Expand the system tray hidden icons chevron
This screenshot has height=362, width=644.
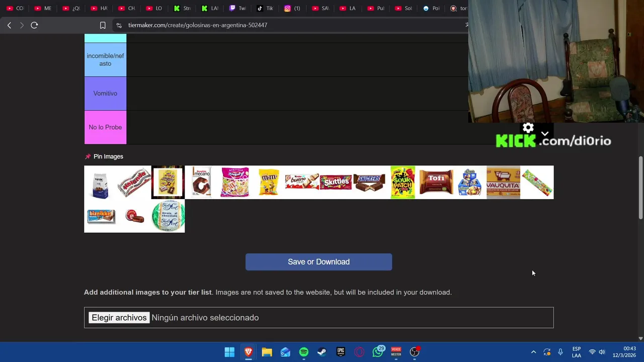533,352
